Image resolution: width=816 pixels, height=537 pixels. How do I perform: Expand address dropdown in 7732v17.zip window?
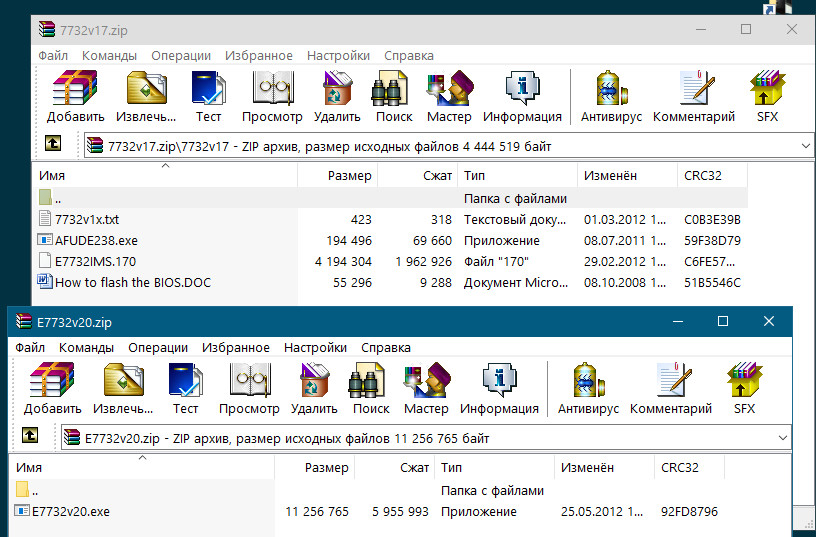click(x=806, y=146)
